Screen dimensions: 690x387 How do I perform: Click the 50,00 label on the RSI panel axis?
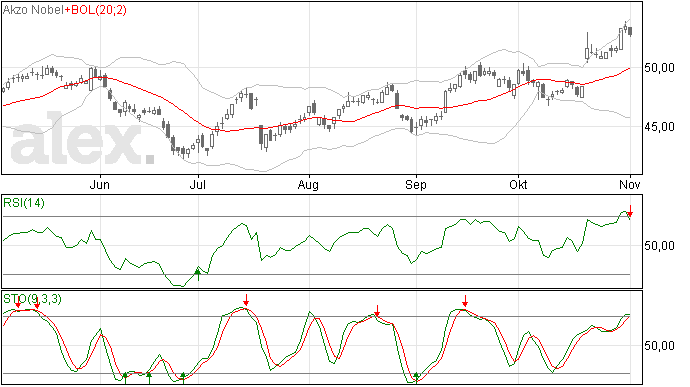click(659, 246)
